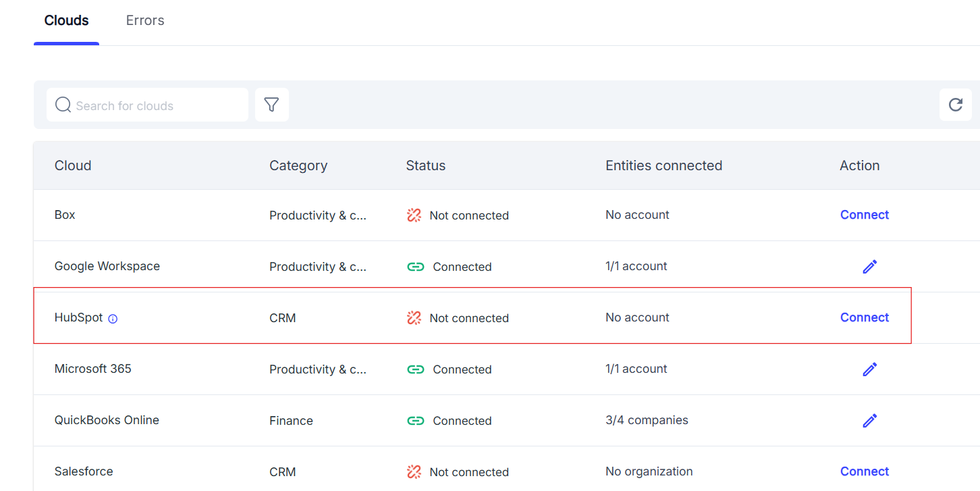The image size is (980, 491).
Task: Connect the Box cloud
Action: (865, 215)
